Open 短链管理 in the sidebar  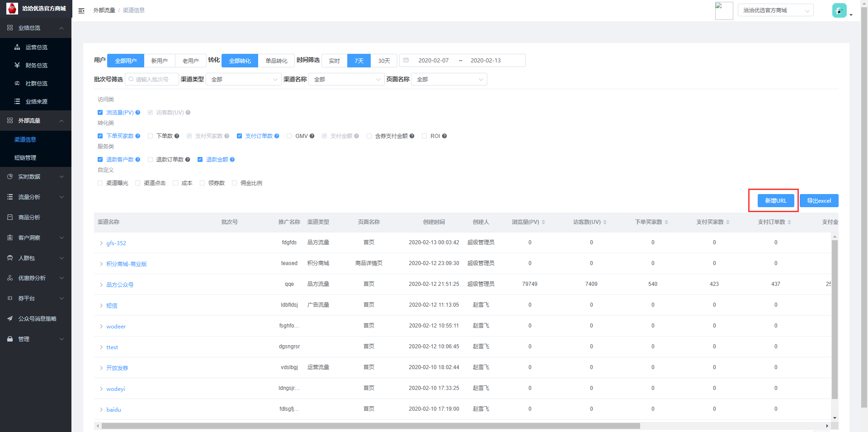click(25, 158)
